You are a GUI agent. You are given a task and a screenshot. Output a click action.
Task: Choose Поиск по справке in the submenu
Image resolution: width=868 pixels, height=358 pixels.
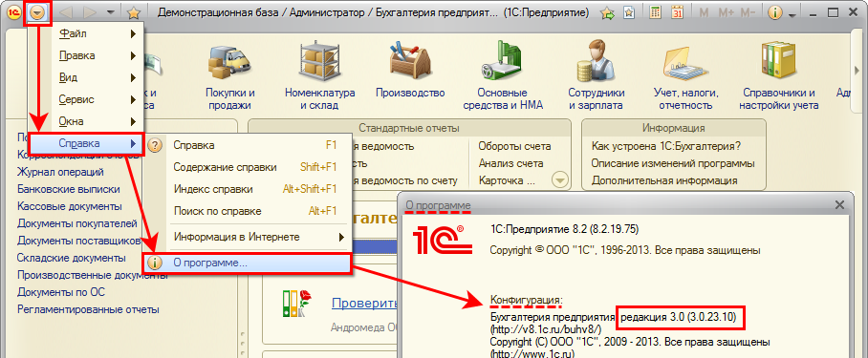tap(248, 211)
